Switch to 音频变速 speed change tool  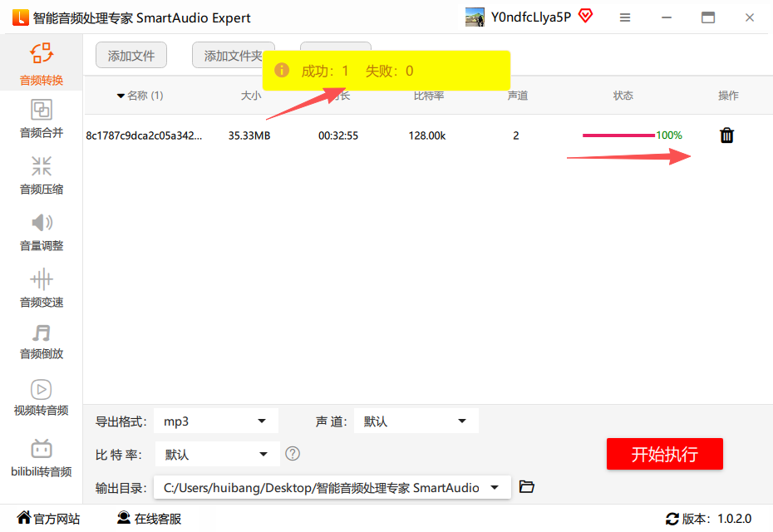tap(42, 288)
